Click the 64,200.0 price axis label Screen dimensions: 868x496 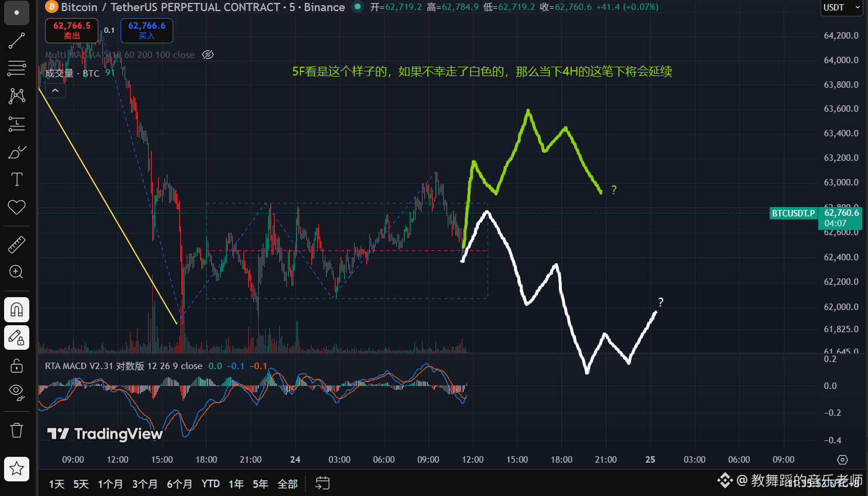point(841,36)
